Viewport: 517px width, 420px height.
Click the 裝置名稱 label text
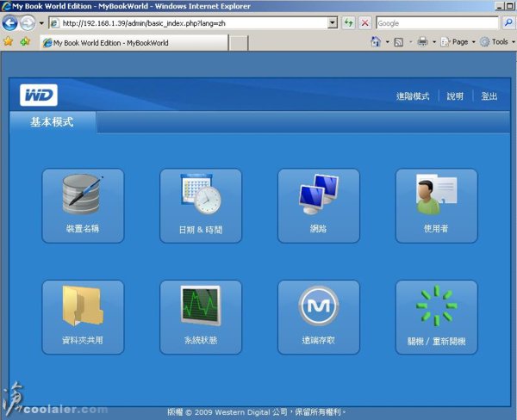(83, 228)
